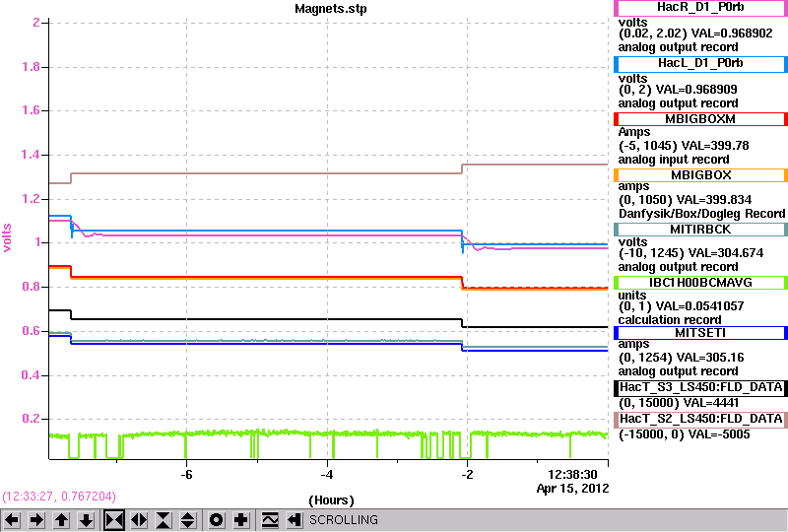Click the plus crosshair icon in toolbar
Image resolution: width=788 pixels, height=532 pixels.
click(241, 520)
